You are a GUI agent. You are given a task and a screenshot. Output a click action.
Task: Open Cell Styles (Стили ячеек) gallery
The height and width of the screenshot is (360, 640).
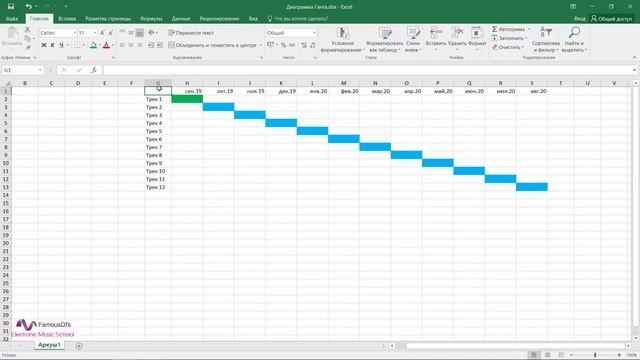point(413,40)
